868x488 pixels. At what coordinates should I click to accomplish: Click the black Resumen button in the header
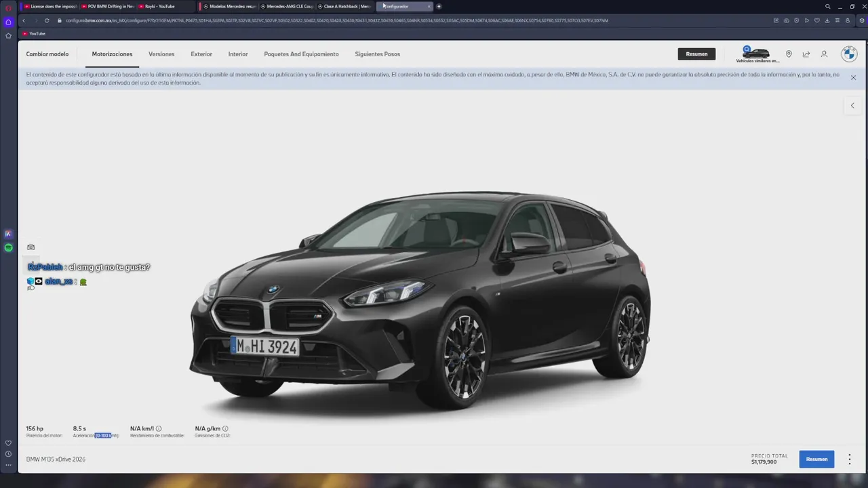pyautogui.click(x=696, y=54)
